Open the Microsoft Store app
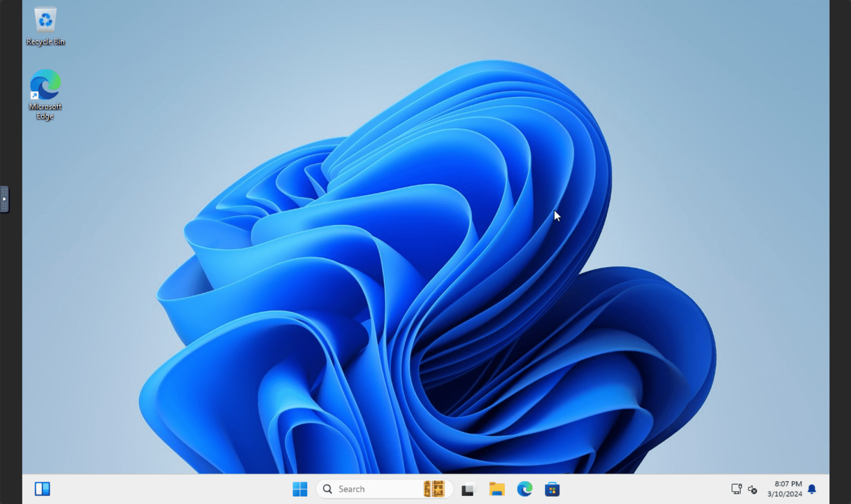The image size is (851, 504). click(x=553, y=489)
